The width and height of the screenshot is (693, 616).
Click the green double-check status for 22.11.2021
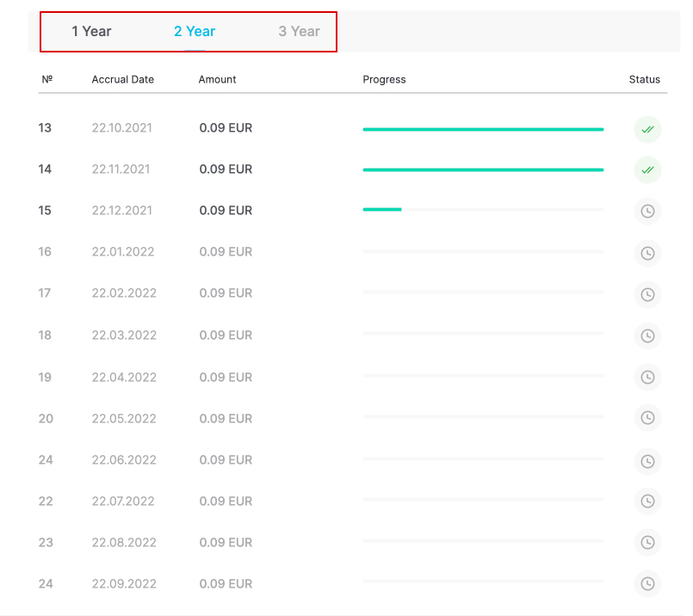[647, 170]
